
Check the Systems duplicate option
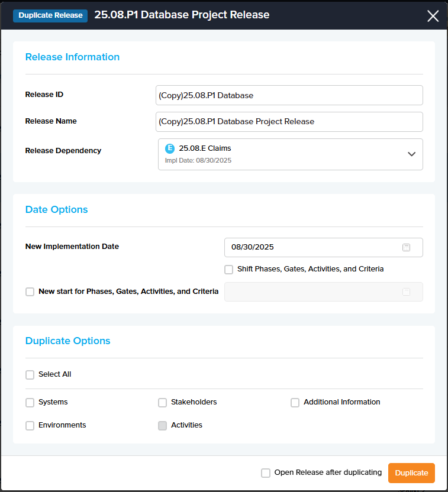click(30, 403)
